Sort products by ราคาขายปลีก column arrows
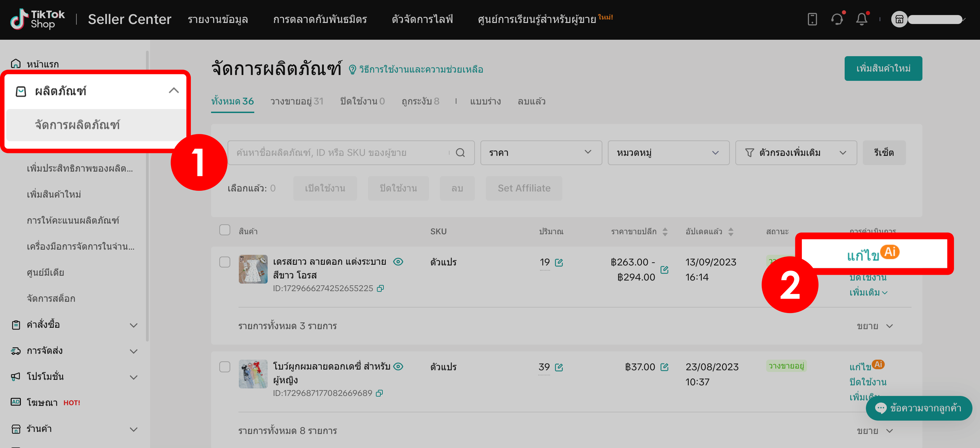Screen dimensions: 980x448 click(665, 231)
